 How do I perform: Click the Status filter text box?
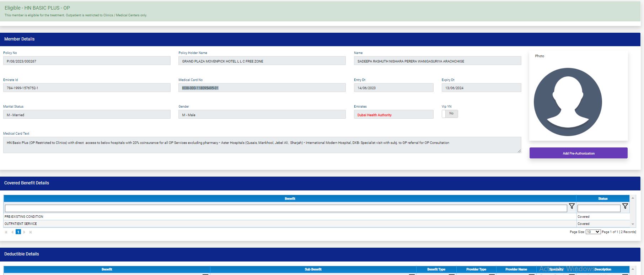599,208
